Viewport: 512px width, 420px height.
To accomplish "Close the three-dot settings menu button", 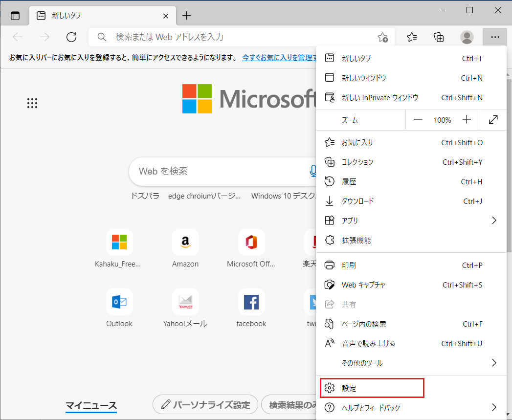I will point(495,37).
